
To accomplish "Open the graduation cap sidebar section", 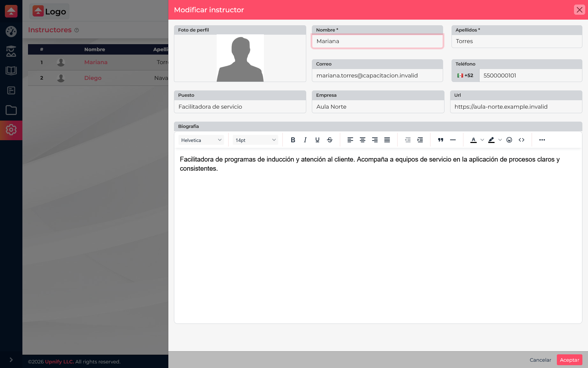I will coord(11,51).
